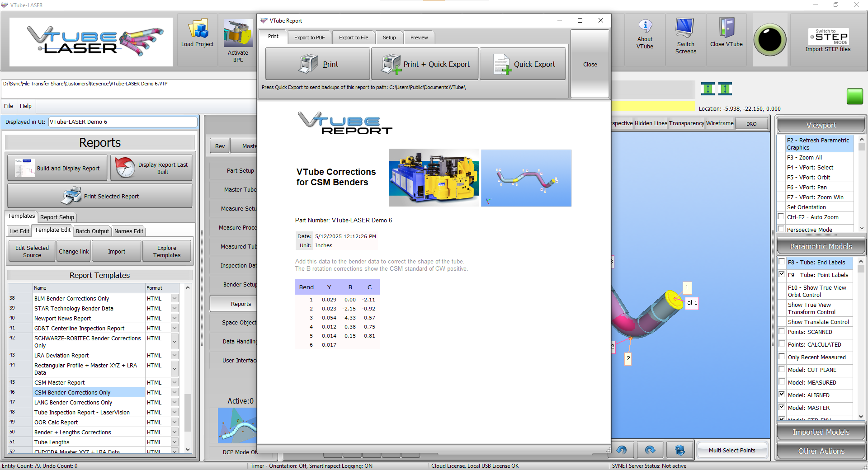Check Only Recent Measured option
The image size is (868, 470).
[782, 357]
